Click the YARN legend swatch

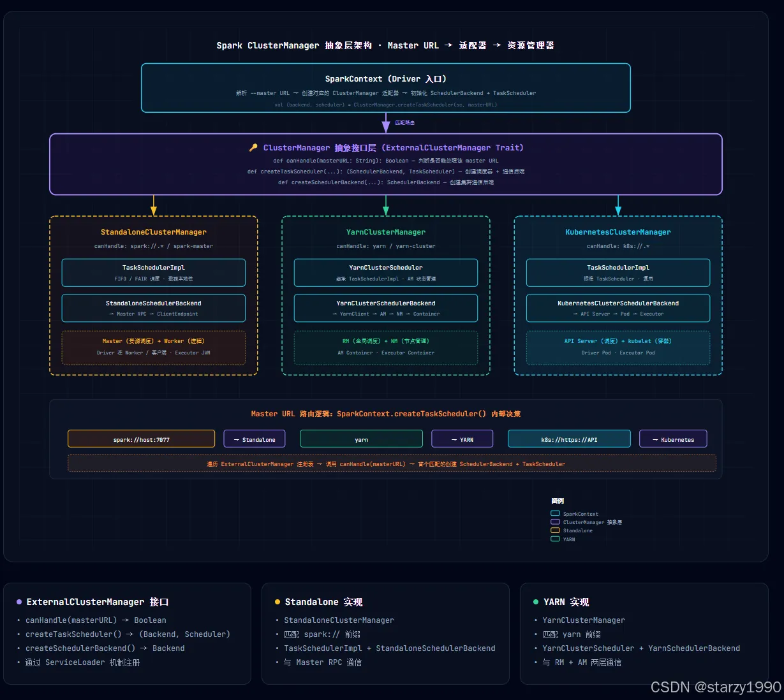point(555,539)
